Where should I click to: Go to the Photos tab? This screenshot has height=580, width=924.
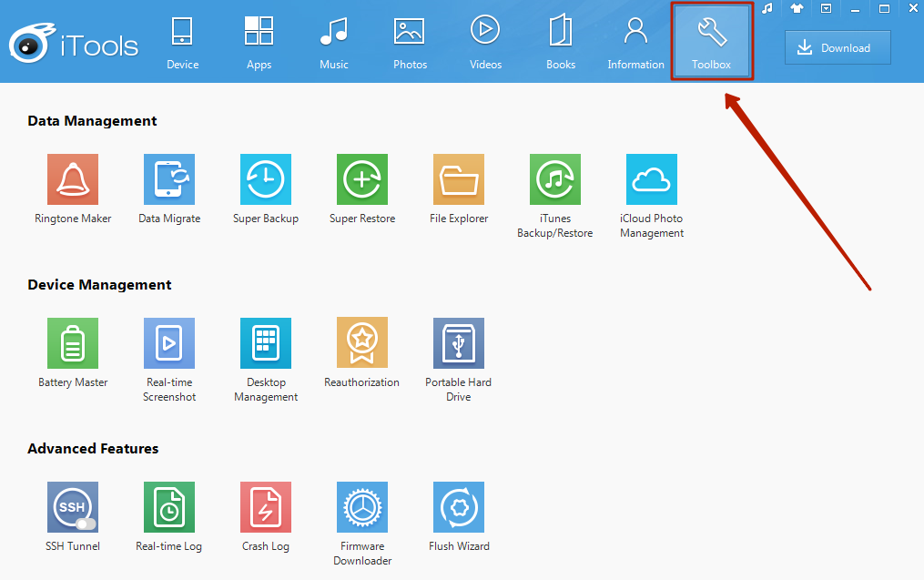tap(410, 43)
